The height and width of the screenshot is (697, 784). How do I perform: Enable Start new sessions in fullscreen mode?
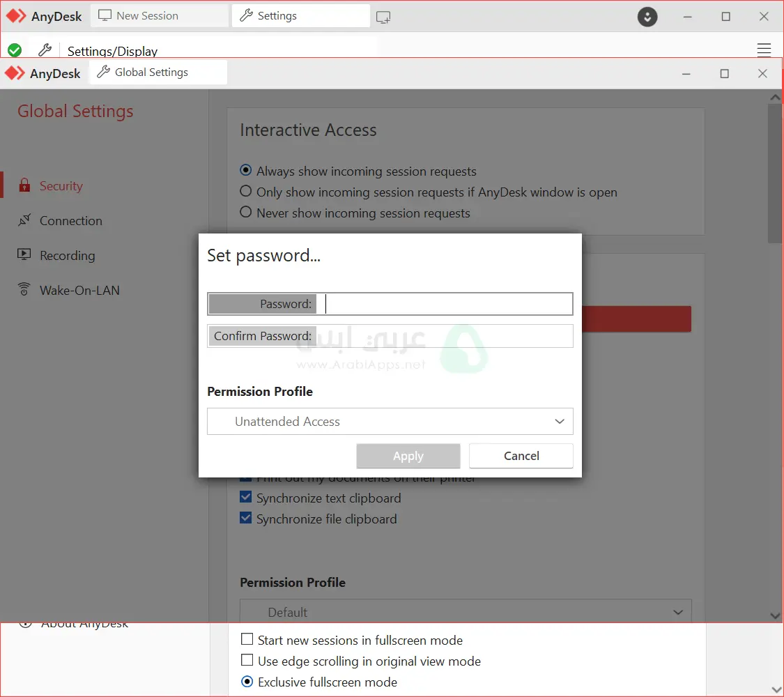coord(247,640)
